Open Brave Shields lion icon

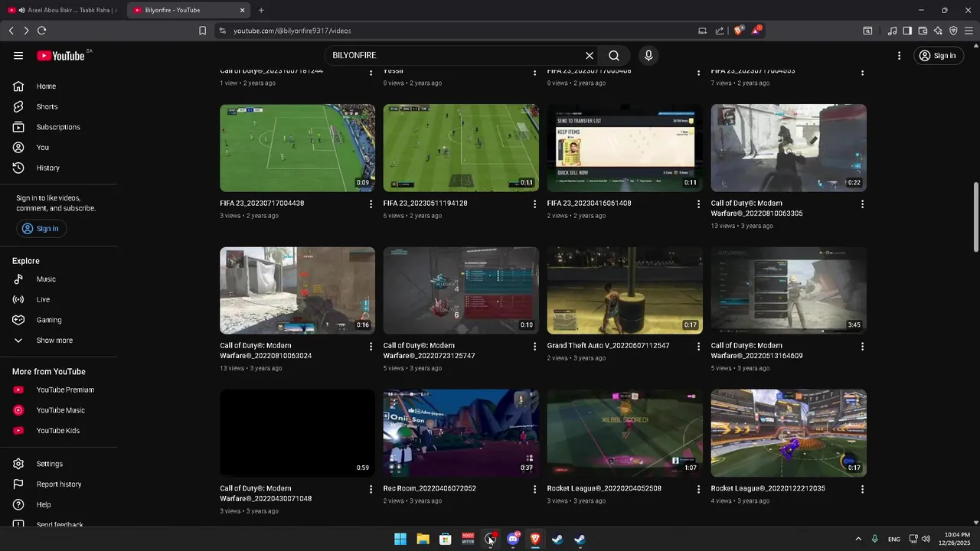739,31
